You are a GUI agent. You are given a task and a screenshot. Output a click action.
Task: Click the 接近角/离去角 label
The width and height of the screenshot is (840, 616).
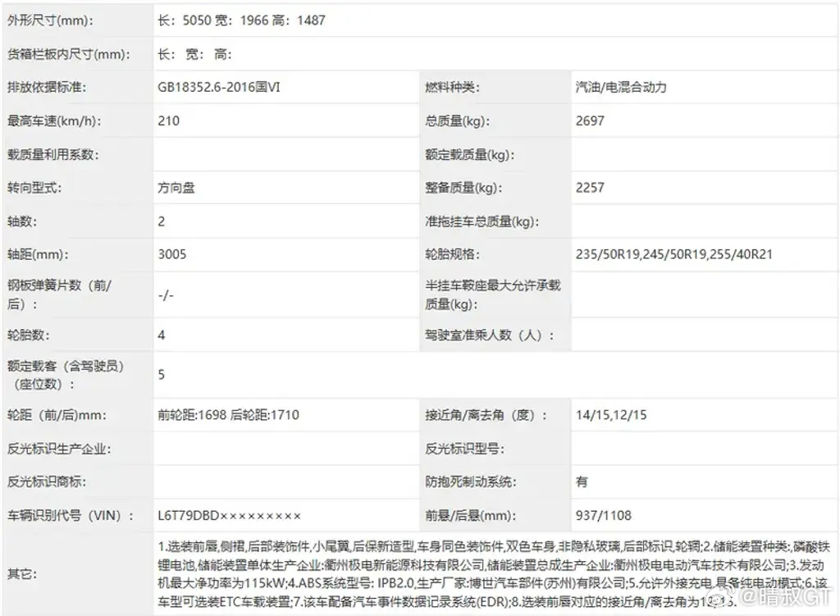(x=486, y=415)
